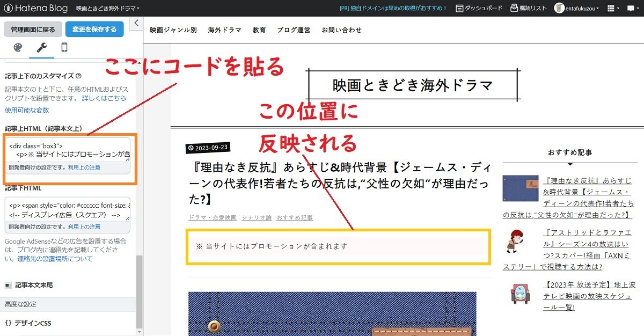This screenshot has width=644, height=336.
Task: Open the 使用可能な変数 link
Action: click(x=26, y=110)
